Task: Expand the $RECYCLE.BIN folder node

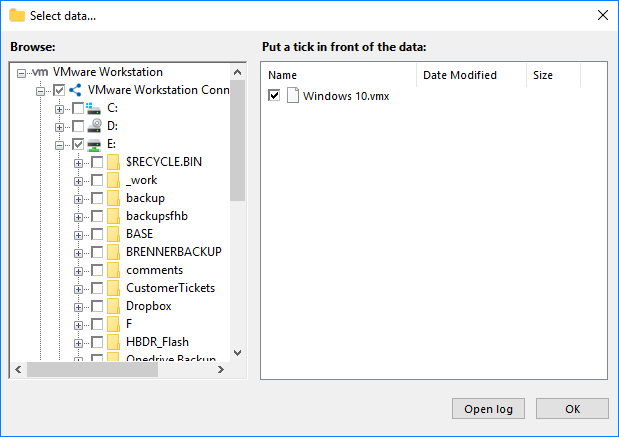Action: click(78, 163)
